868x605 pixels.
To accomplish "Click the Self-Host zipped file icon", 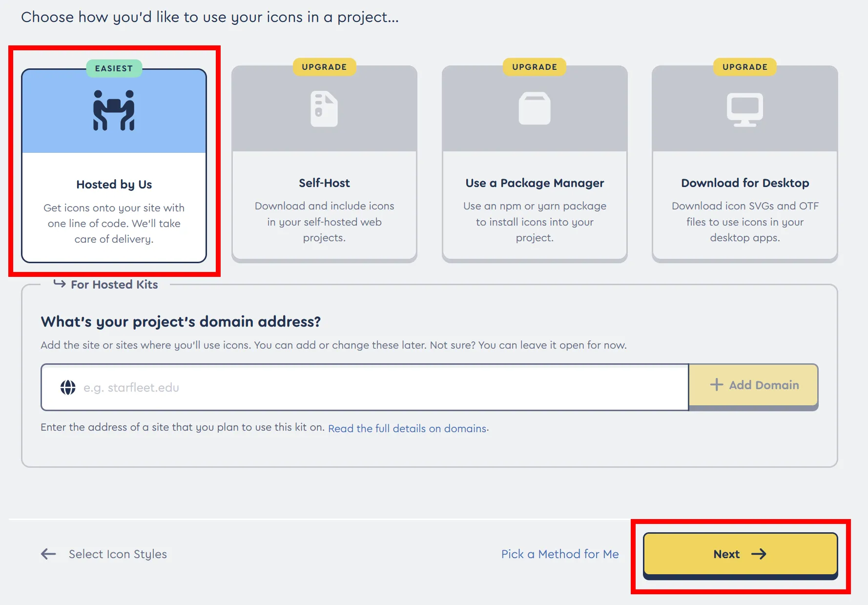I will point(324,109).
